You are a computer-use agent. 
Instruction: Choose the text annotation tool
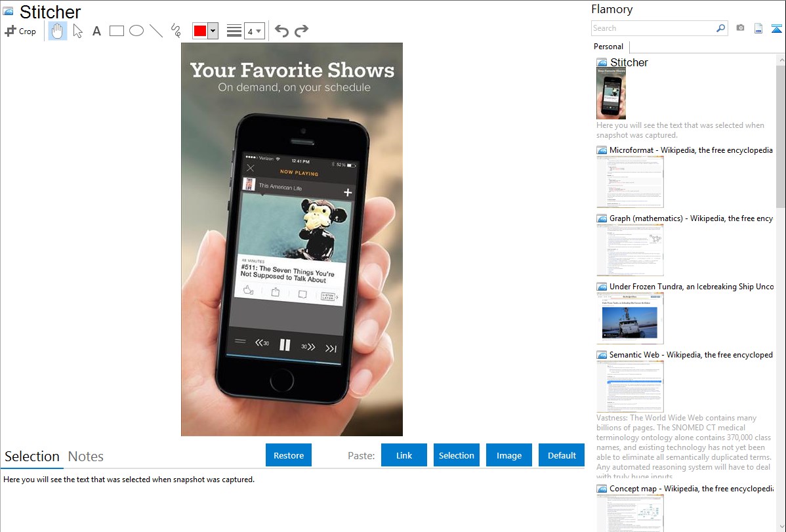tap(96, 31)
